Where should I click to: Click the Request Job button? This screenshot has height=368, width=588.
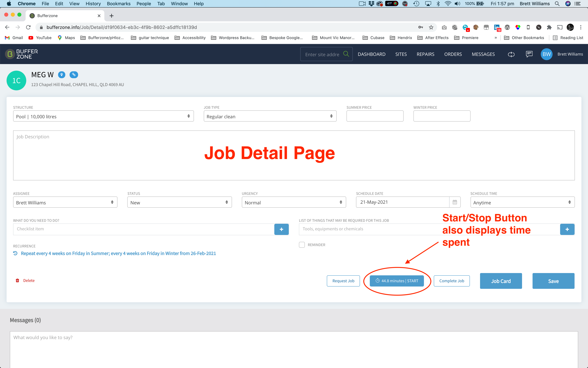click(343, 281)
